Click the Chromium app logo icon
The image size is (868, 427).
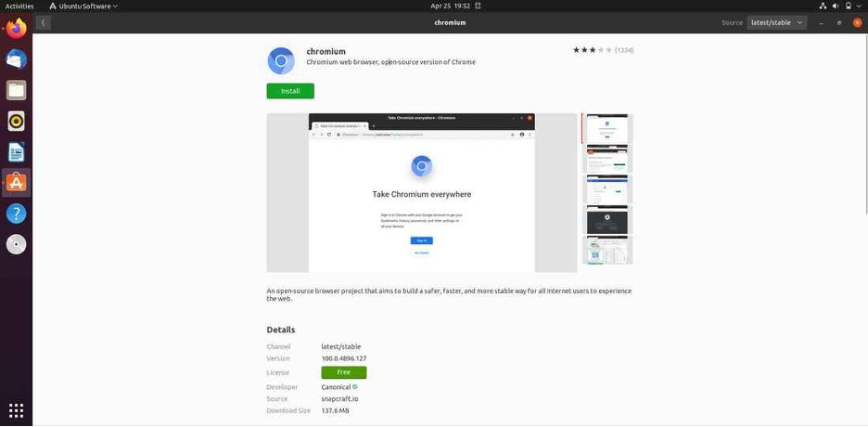tap(281, 60)
